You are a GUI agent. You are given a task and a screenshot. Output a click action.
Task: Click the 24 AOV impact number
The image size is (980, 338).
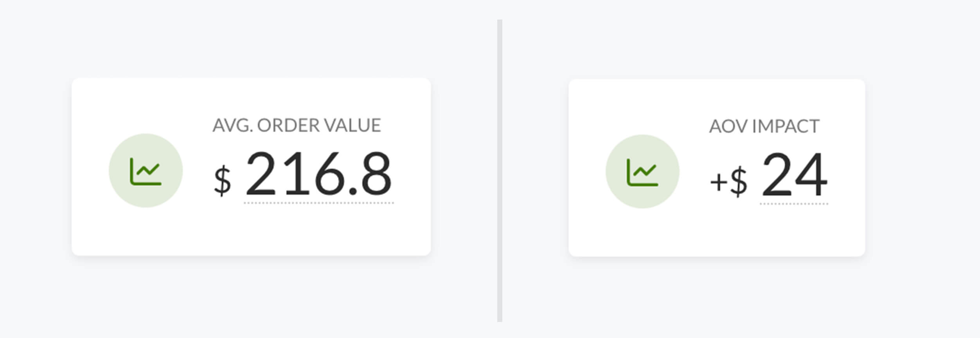click(x=795, y=174)
